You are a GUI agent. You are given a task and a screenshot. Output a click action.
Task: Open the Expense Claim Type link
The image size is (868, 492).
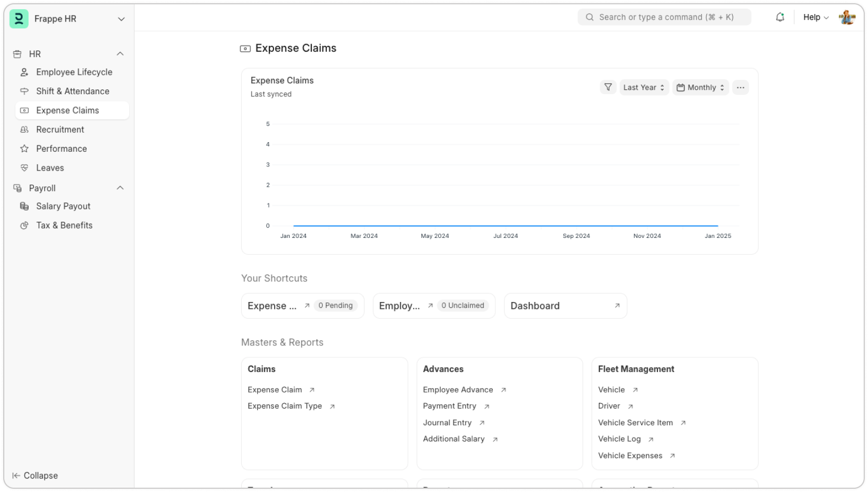click(x=285, y=406)
